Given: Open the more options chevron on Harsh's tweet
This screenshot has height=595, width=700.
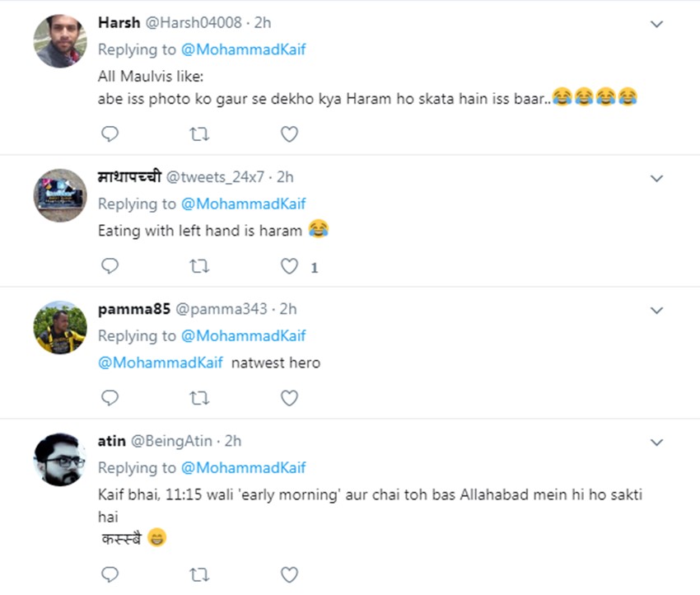Looking at the screenshot, I should (x=656, y=24).
